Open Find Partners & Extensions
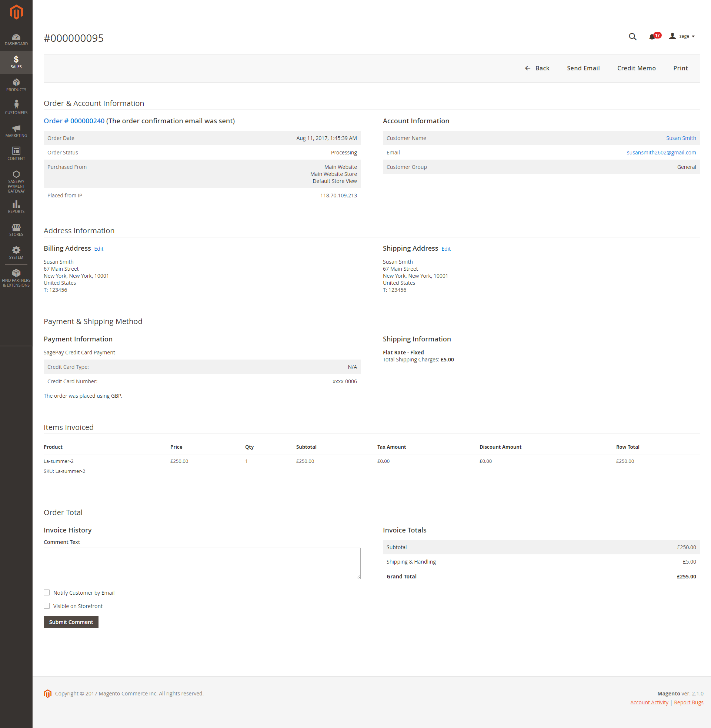Image resolution: width=711 pixels, height=728 pixels. [x=16, y=278]
